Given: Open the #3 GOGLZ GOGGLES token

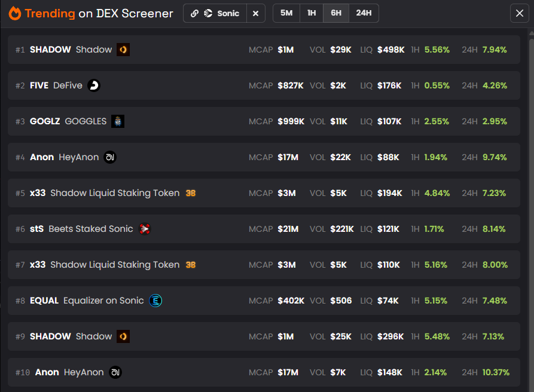Looking at the screenshot, I should click(264, 121).
